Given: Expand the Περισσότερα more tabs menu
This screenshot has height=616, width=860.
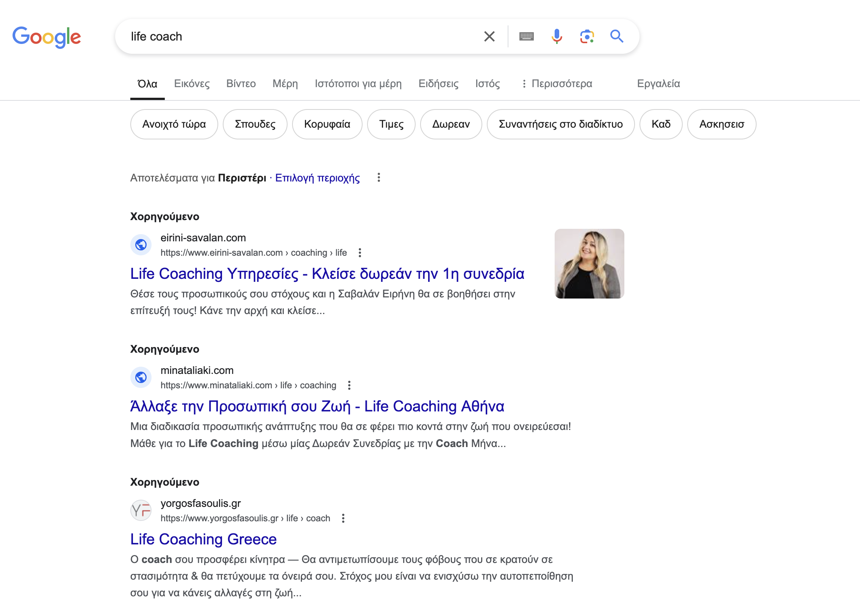Looking at the screenshot, I should (557, 83).
